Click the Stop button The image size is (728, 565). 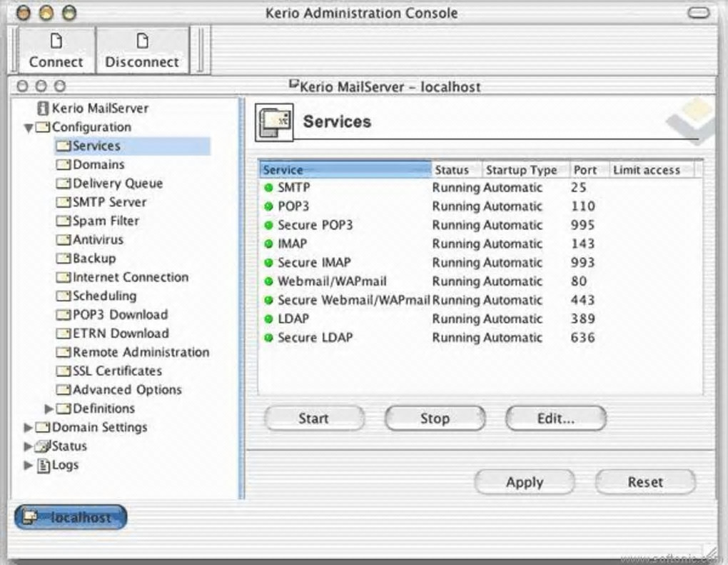click(435, 419)
